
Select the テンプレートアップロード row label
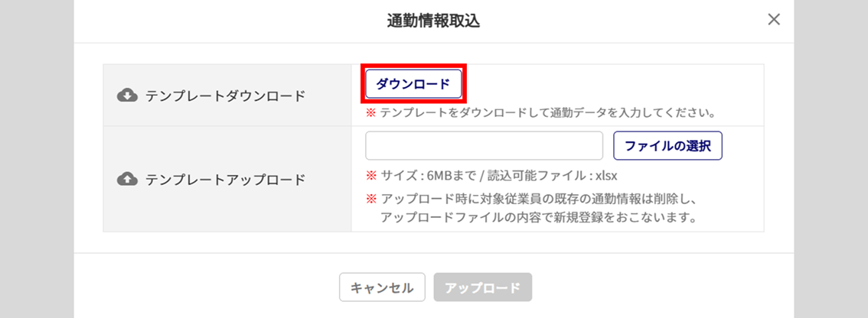click(225, 180)
